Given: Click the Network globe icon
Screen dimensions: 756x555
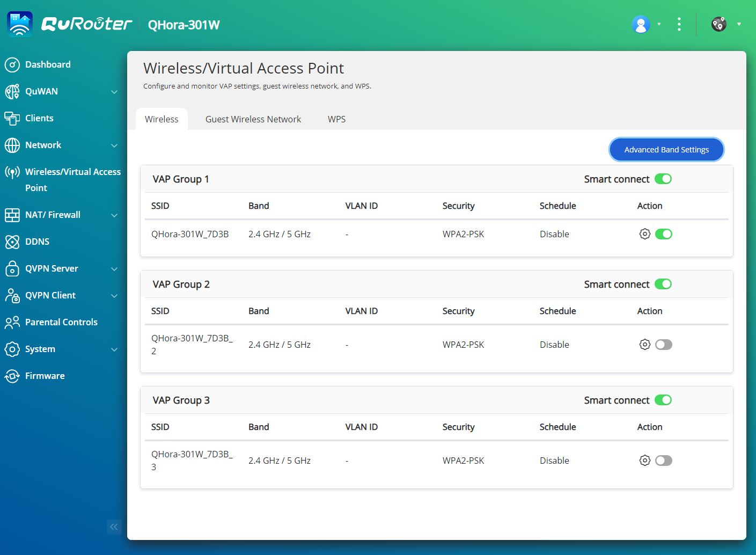Looking at the screenshot, I should click(x=12, y=145).
